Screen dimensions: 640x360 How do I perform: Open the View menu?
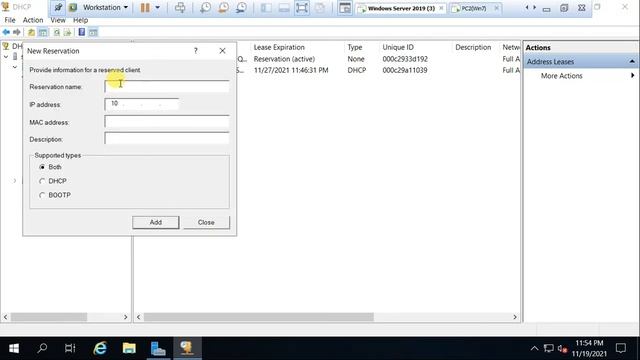click(58, 20)
